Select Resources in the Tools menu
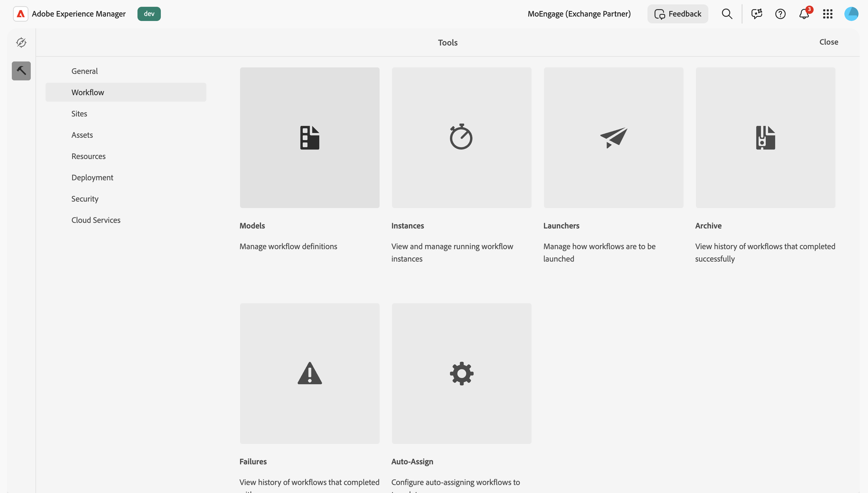Image resolution: width=868 pixels, height=493 pixels. [126, 156]
